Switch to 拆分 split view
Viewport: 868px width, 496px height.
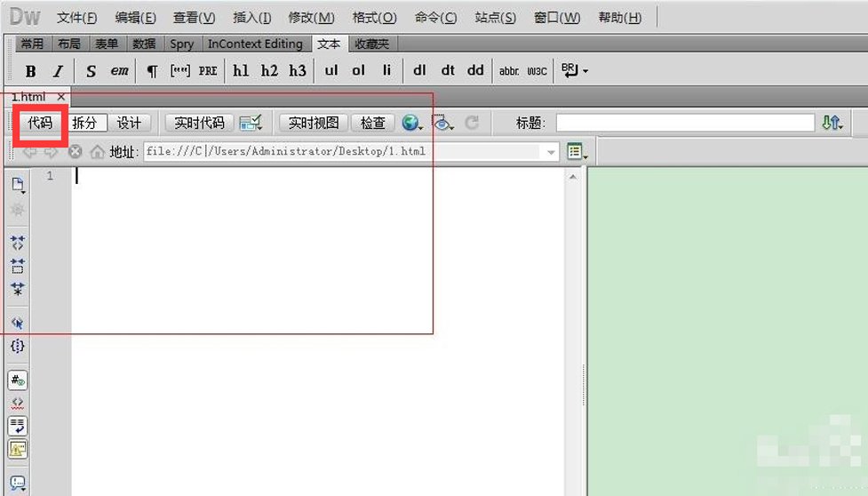point(84,123)
